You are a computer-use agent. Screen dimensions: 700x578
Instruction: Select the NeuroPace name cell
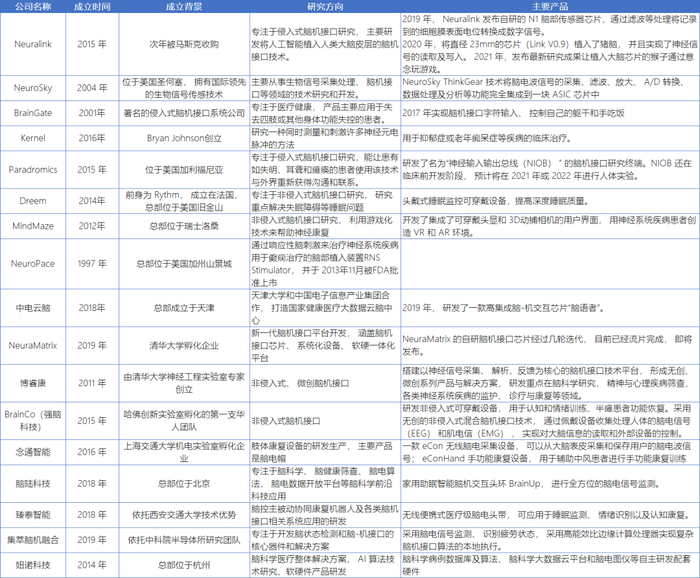tap(33, 264)
